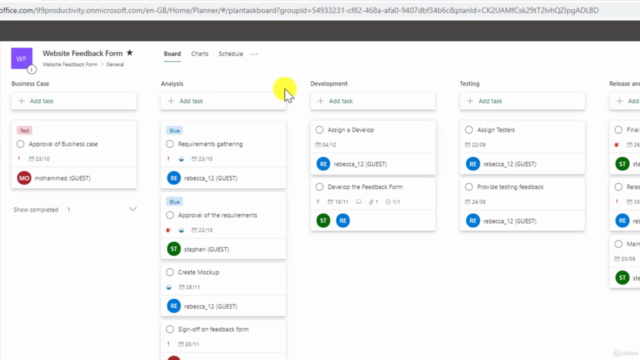Click Show completed text in Business Case

[x=36, y=209]
